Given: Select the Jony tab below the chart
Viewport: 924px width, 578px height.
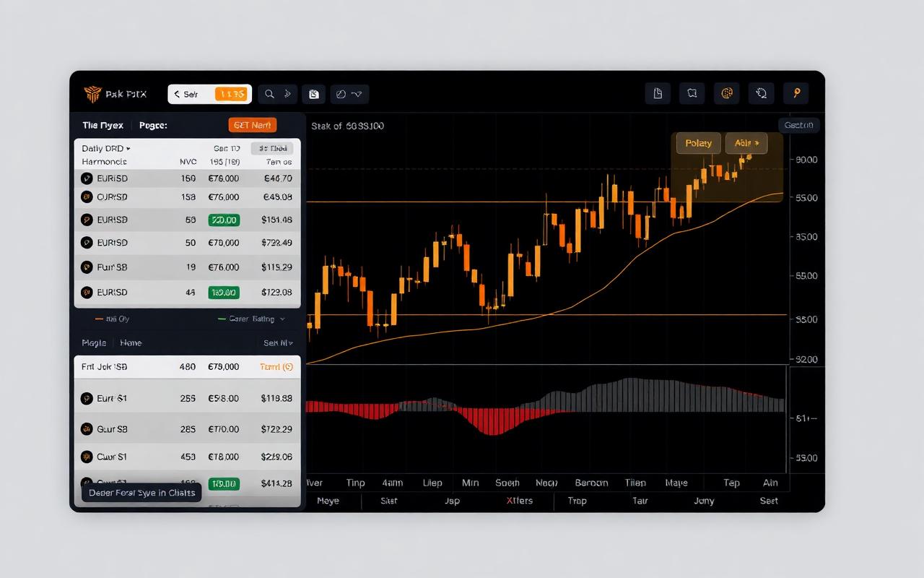Looking at the screenshot, I should click(x=704, y=501).
